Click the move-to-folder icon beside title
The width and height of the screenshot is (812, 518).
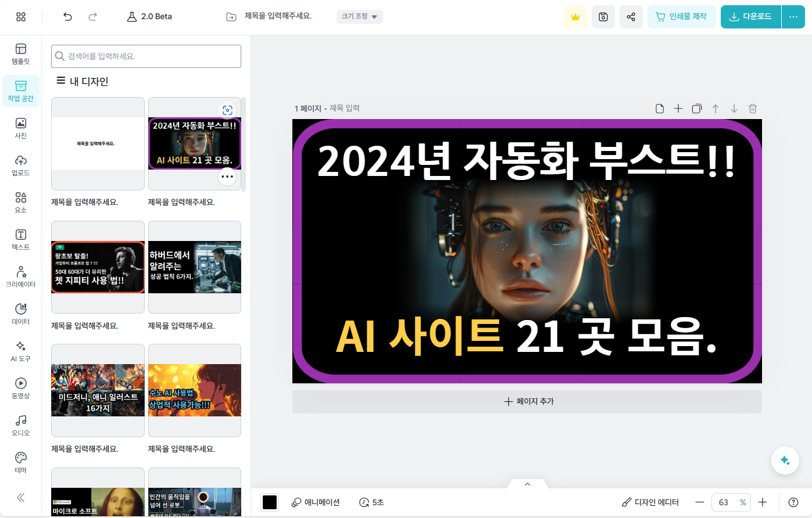[x=231, y=17]
